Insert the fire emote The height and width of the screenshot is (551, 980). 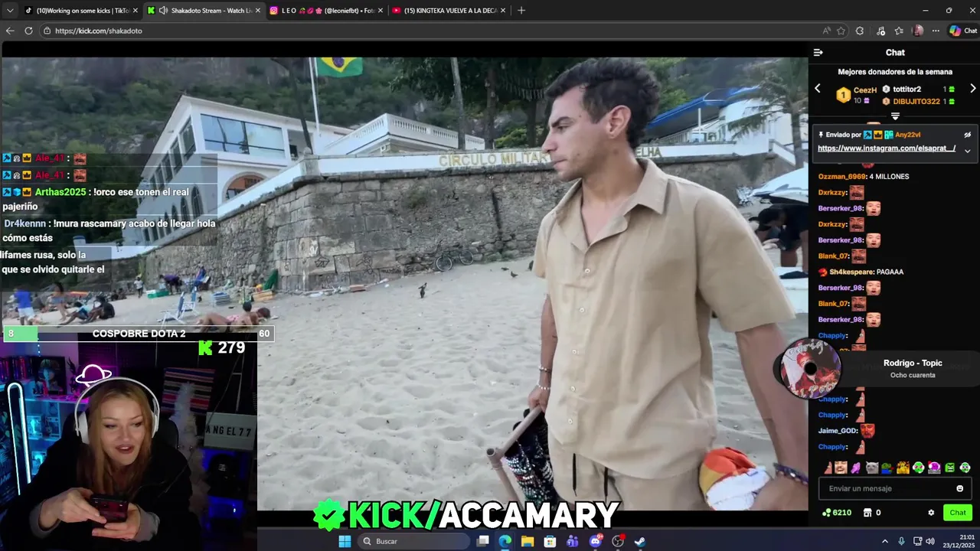[x=903, y=468]
